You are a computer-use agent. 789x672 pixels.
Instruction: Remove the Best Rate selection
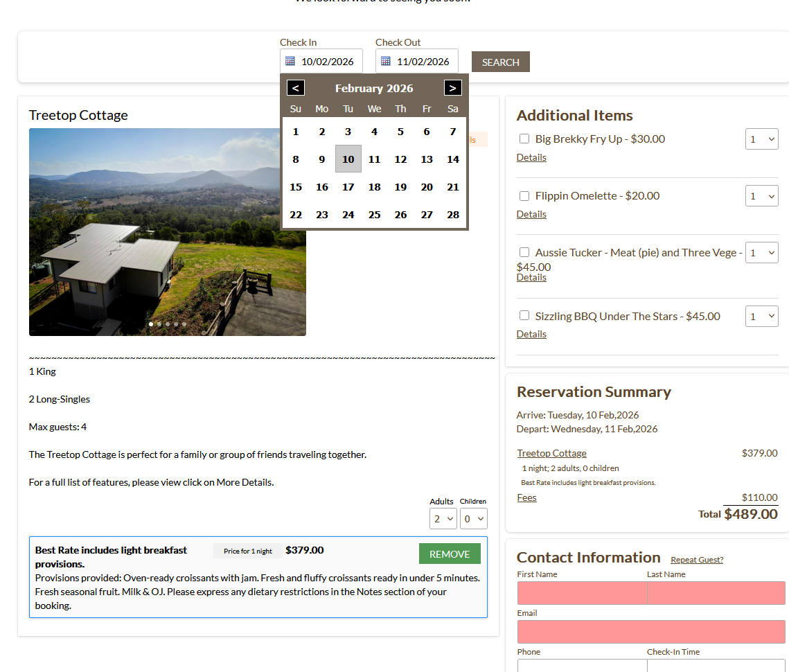(450, 554)
